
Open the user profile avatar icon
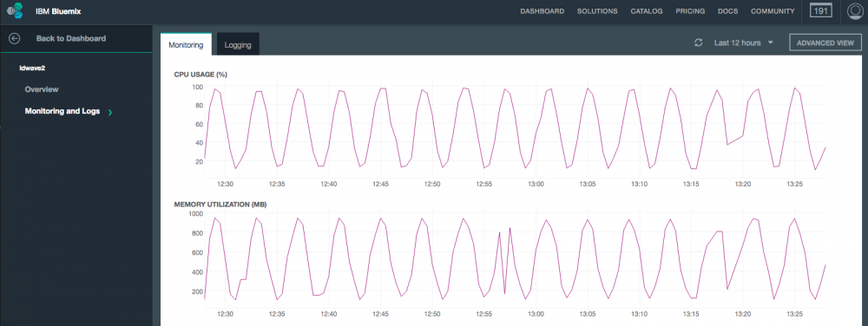[x=857, y=11]
